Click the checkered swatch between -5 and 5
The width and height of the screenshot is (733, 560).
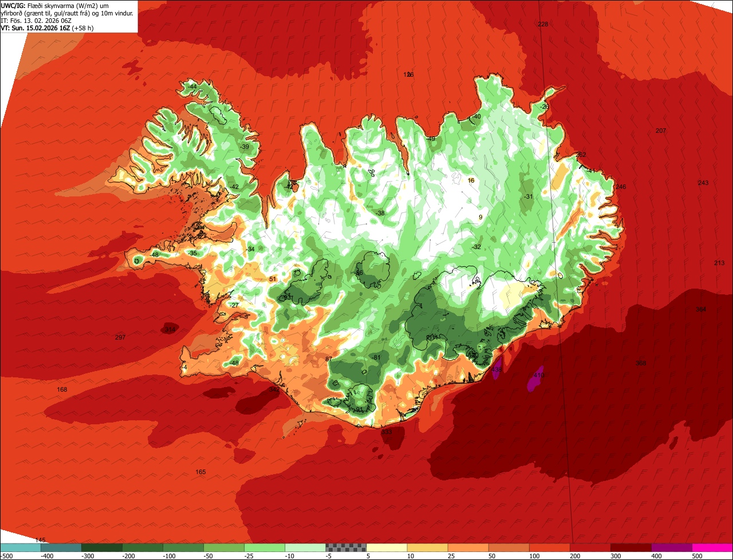click(x=346, y=547)
